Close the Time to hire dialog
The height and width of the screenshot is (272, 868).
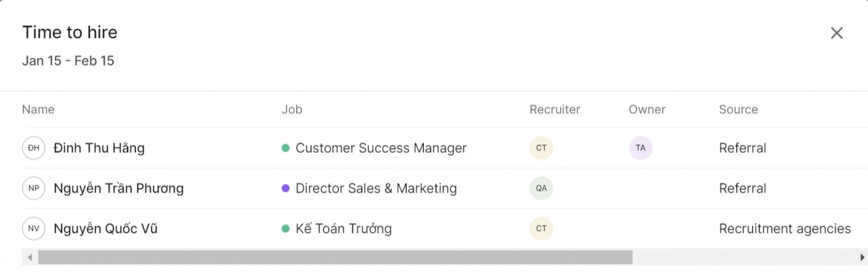(x=836, y=33)
